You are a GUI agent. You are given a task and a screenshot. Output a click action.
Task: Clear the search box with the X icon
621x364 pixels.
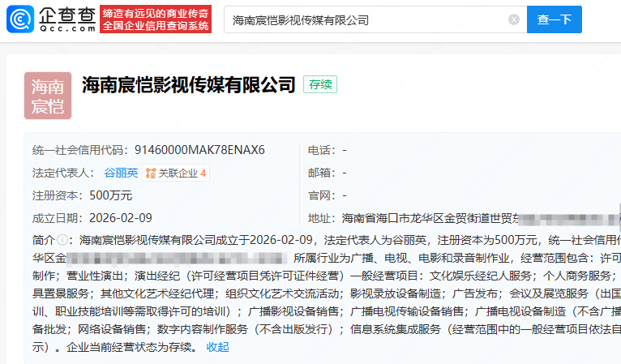[x=514, y=19]
